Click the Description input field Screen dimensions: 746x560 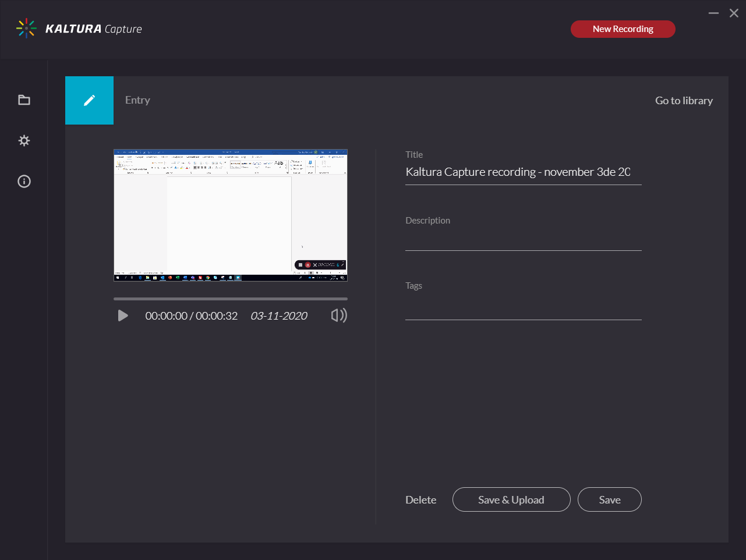tap(523, 240)
